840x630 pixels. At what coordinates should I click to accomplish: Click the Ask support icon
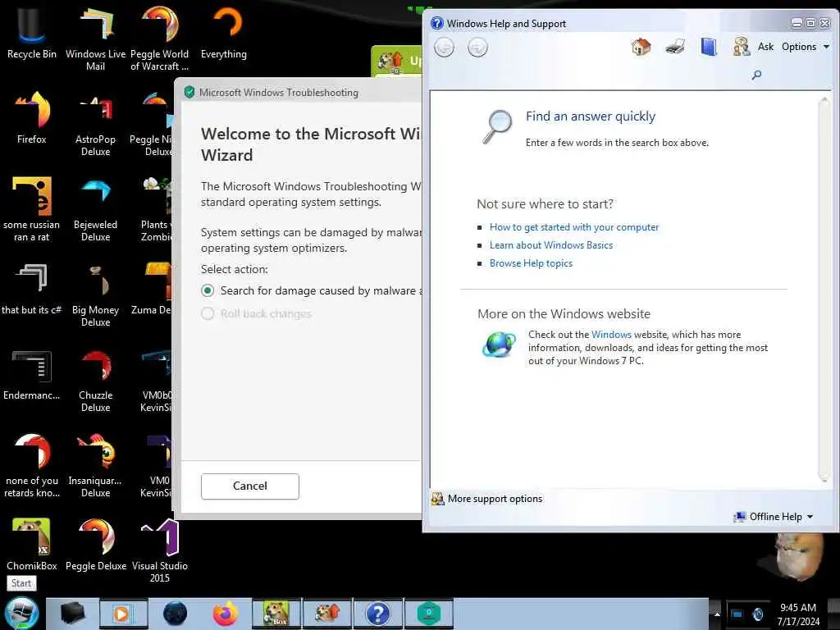coord(742,47)
